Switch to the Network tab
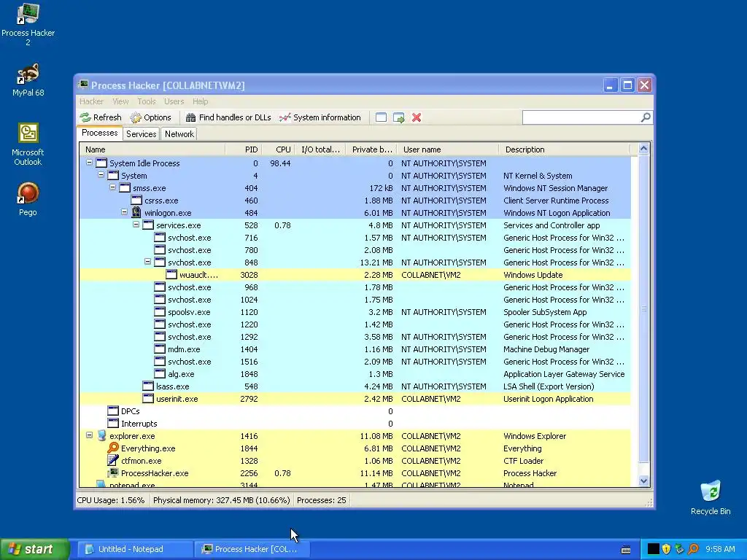The width and height of the screenshot is (747, 560). click(179, 134)
